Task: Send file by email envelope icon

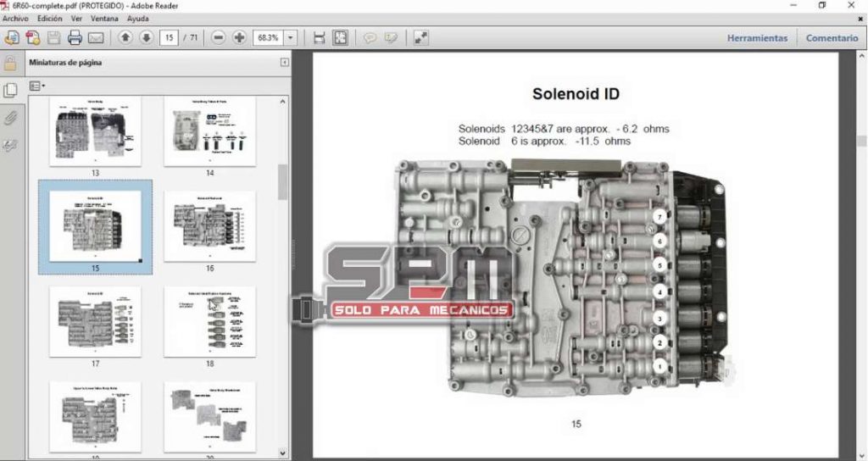Action: tap(96, 37)
